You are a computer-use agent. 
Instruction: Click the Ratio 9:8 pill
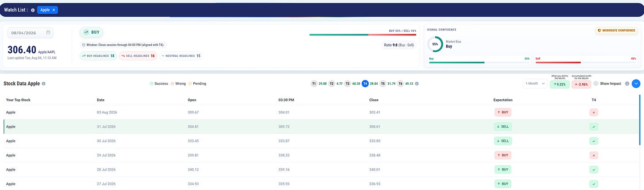tap(399, 45)
